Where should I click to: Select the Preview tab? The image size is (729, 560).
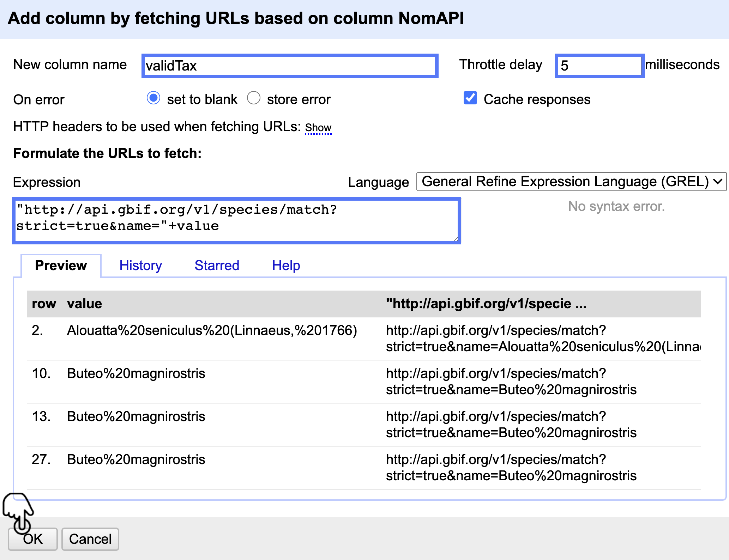coord(61,266)
